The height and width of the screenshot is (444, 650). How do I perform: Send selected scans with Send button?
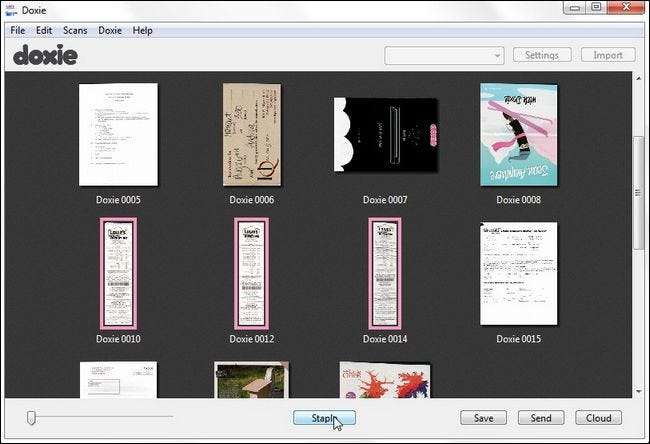tap(541, 417)
